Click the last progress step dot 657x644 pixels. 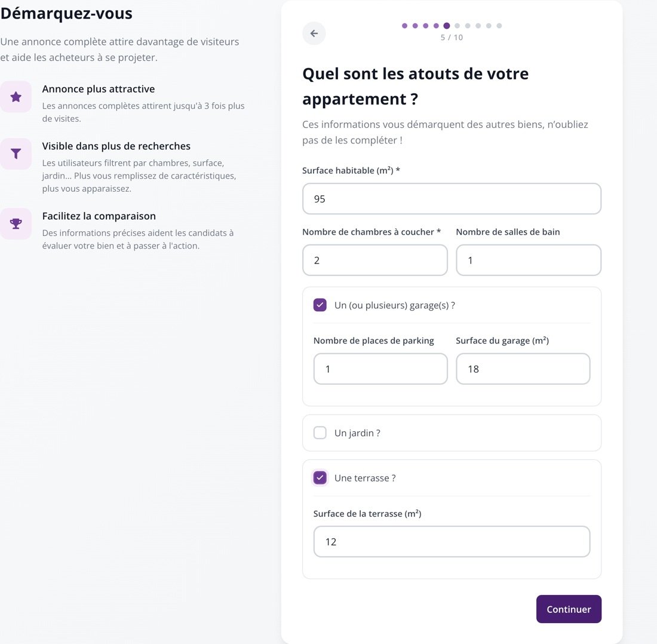(499, 26)
